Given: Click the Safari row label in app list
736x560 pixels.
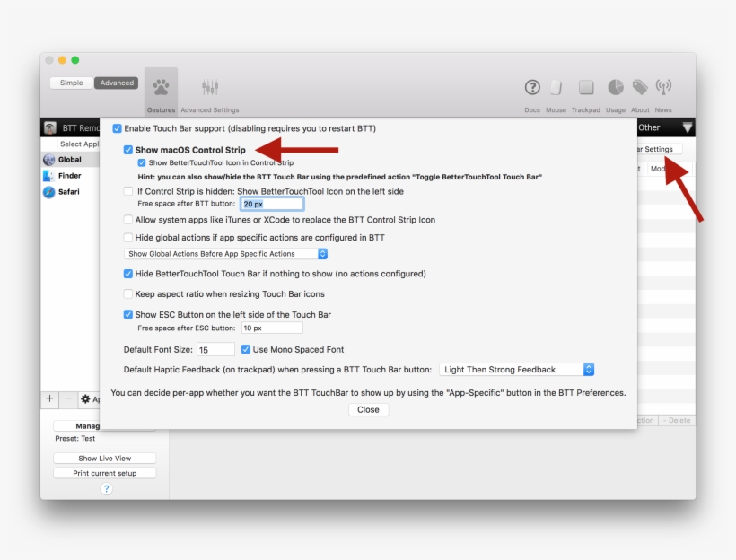Looking at the screenshot, I should coord(68,192).
